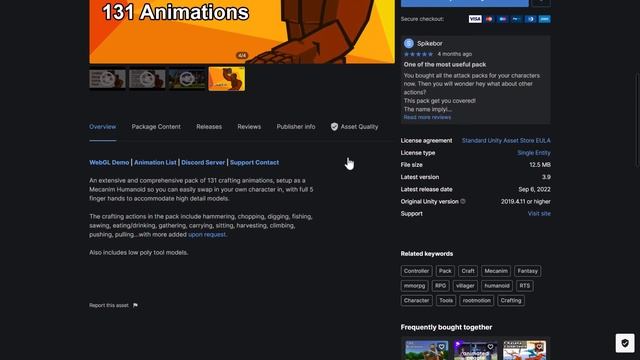Select the second preview thumbnail
This screenshot has height=360, width=640.
(147, 79)
